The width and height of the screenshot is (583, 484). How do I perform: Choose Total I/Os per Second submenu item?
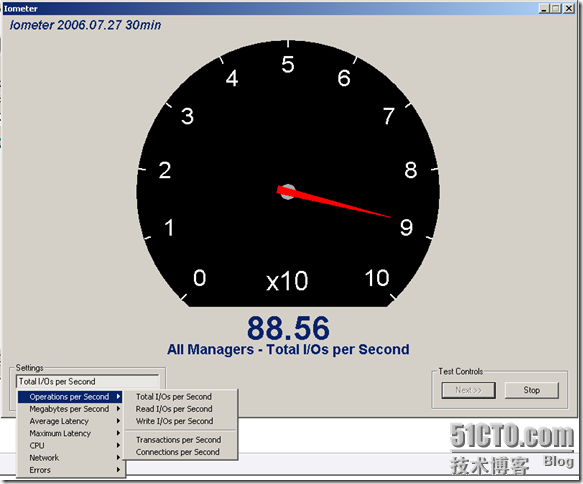pos(180,397)
